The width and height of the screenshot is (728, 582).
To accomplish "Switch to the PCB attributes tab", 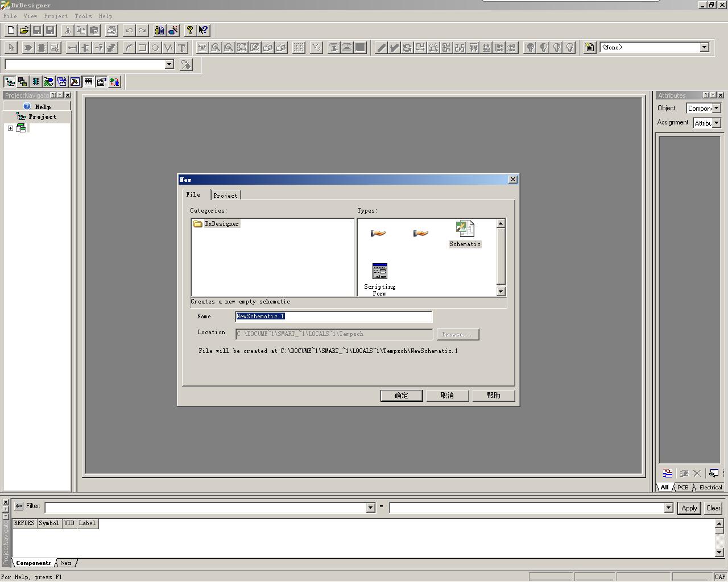I will pyautogui.click(x=683, y=488).
